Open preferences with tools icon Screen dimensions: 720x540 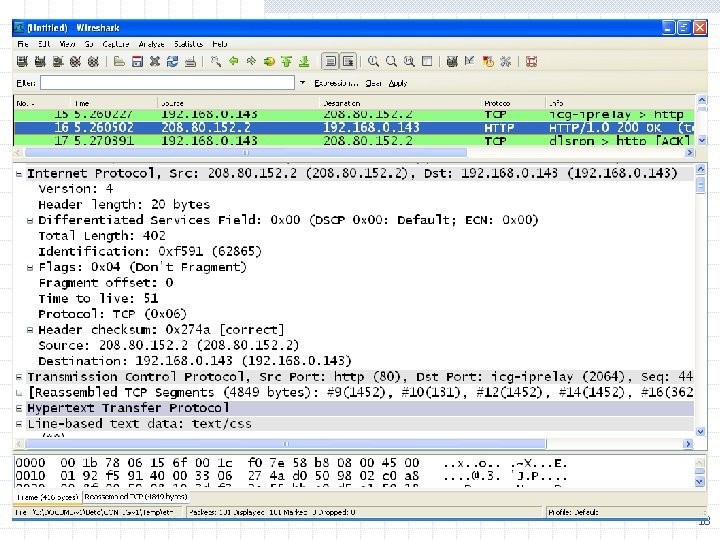click(x=506, y=61)
